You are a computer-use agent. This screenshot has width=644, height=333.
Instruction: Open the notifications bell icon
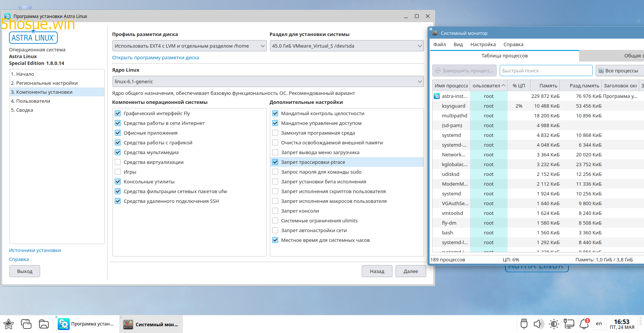584,324
